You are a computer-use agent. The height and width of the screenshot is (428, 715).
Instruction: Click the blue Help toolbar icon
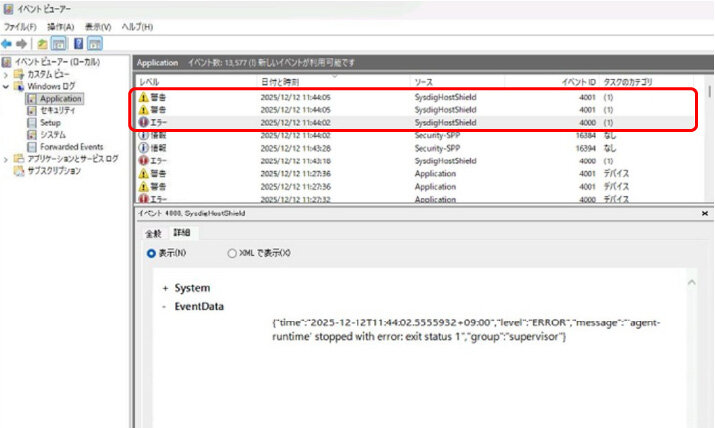(78, 44)
